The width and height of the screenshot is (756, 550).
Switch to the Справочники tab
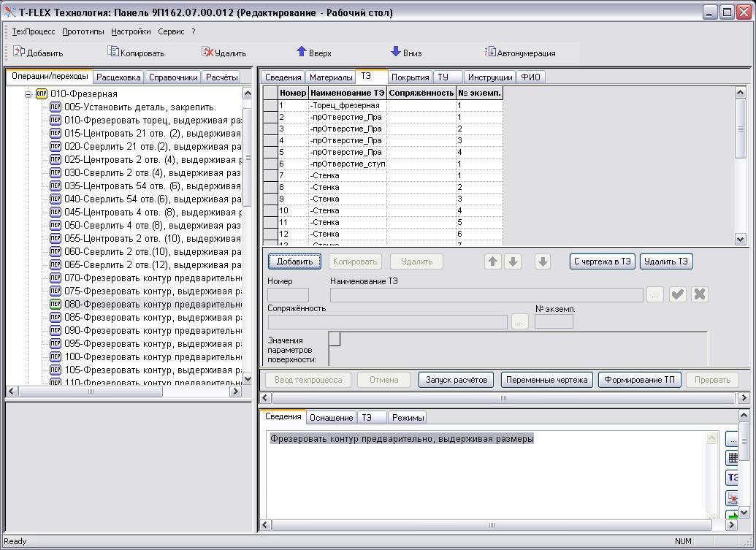tap(173, 77)
